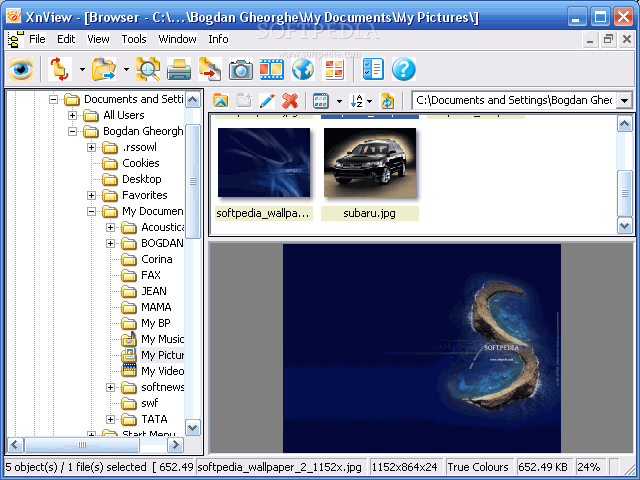
Task: Click the tree icon left of File menu
Action: pyautogui.click(x=16, y=40)
